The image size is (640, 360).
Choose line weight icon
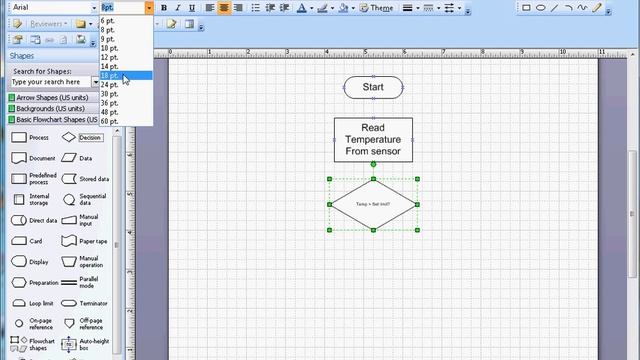tap(407, 8)
